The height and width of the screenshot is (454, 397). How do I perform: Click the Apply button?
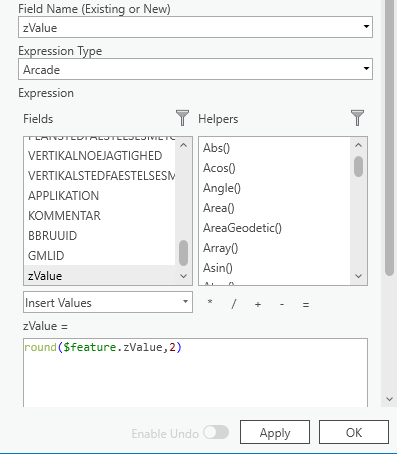275,432
